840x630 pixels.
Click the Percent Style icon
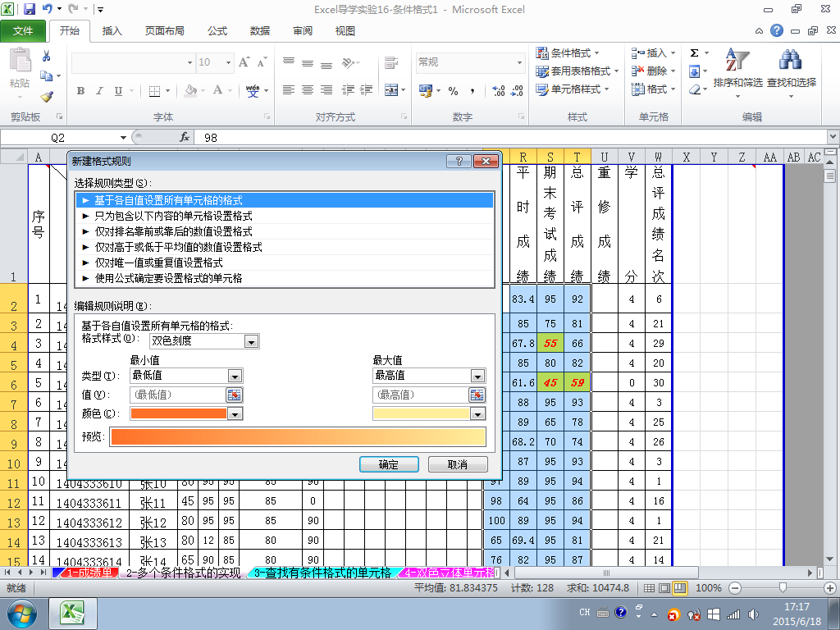(x=453, y=90)
